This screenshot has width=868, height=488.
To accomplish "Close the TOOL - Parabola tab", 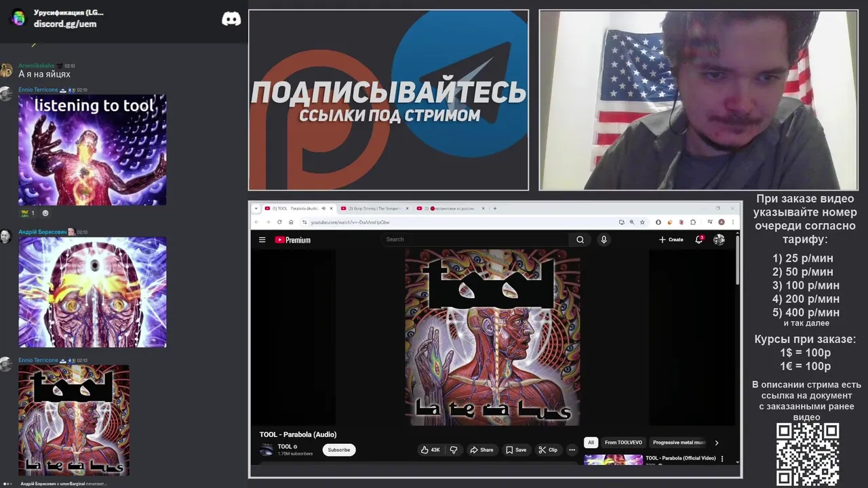I will coord(331,209).
